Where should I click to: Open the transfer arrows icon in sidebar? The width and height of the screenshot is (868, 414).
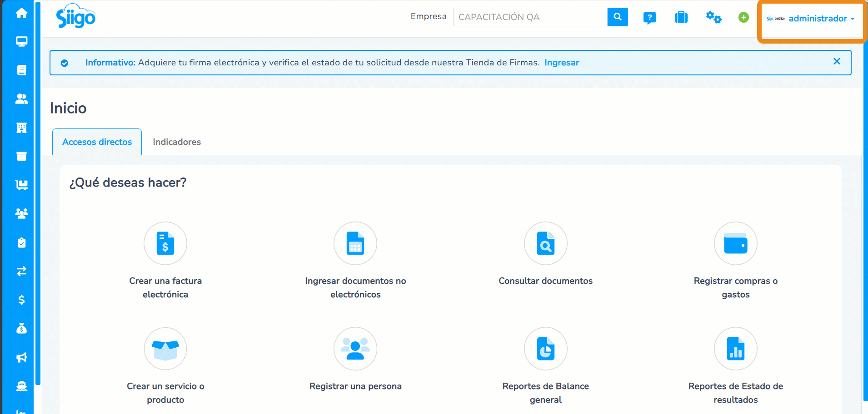point(21,271)
